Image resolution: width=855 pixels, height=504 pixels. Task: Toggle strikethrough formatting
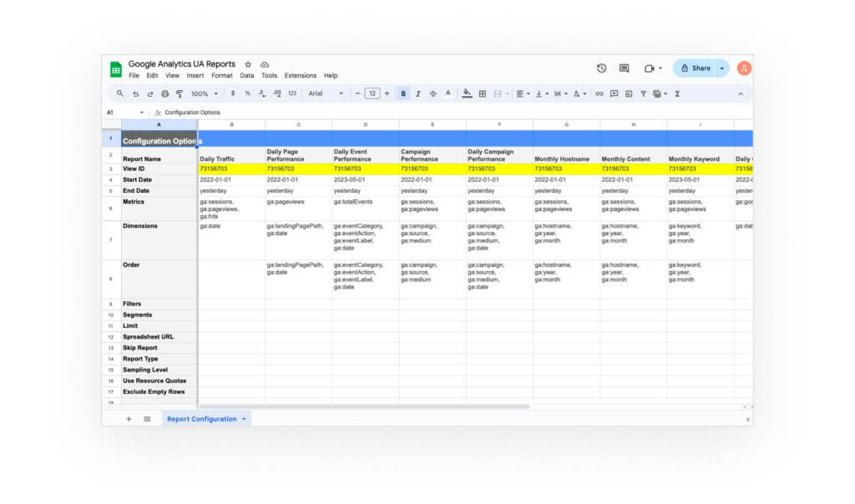pos(433,93)
